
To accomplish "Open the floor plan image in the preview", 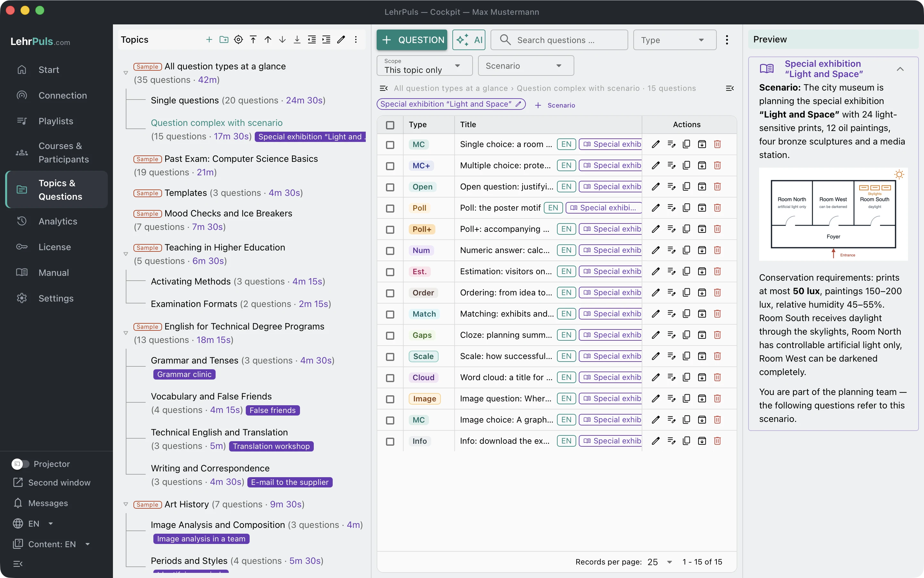I will point(833,215).
